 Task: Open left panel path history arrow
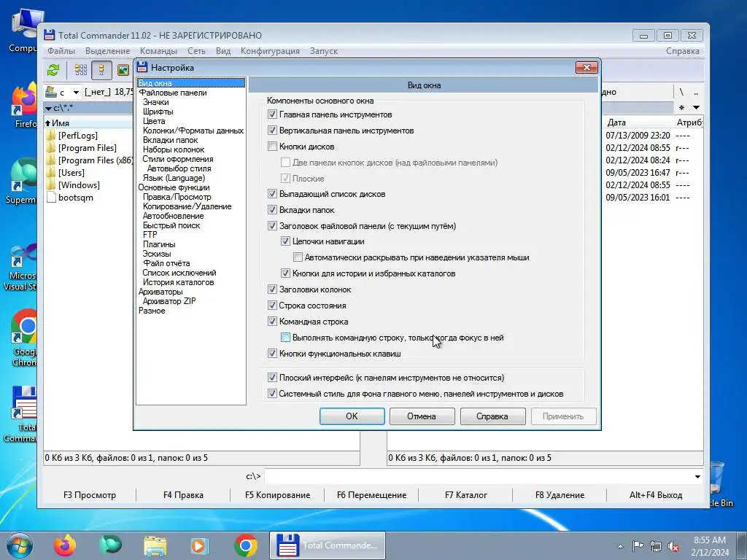click(48, 108)
